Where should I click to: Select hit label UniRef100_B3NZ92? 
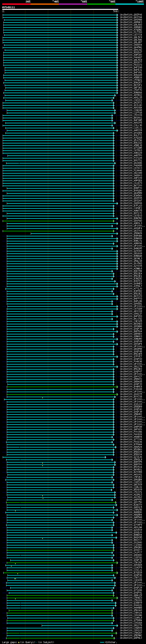(131, 278)
